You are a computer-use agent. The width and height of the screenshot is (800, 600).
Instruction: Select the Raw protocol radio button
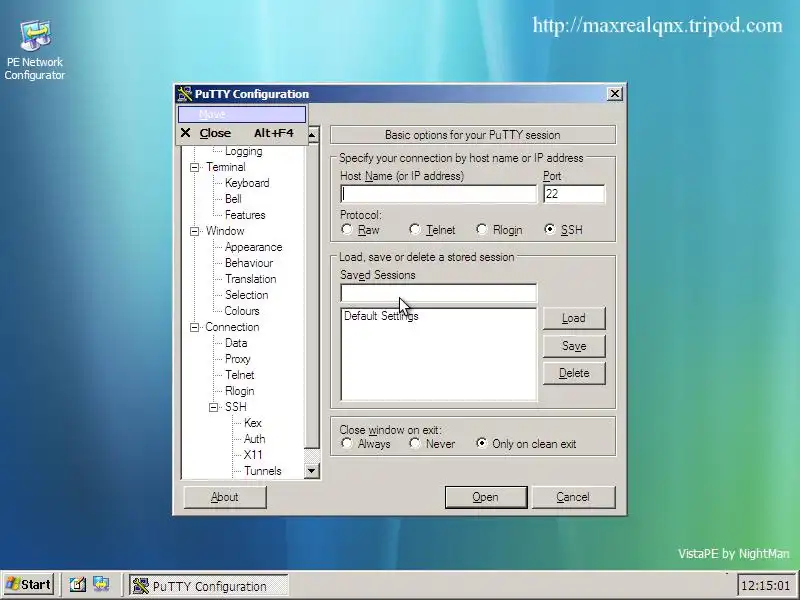tap(347, 230)
